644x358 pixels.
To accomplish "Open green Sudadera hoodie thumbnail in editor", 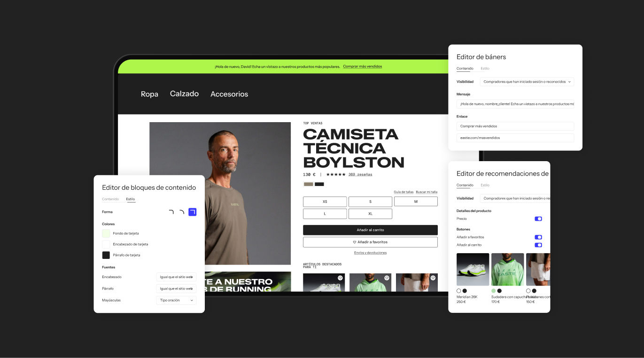I will click(508, 270).
